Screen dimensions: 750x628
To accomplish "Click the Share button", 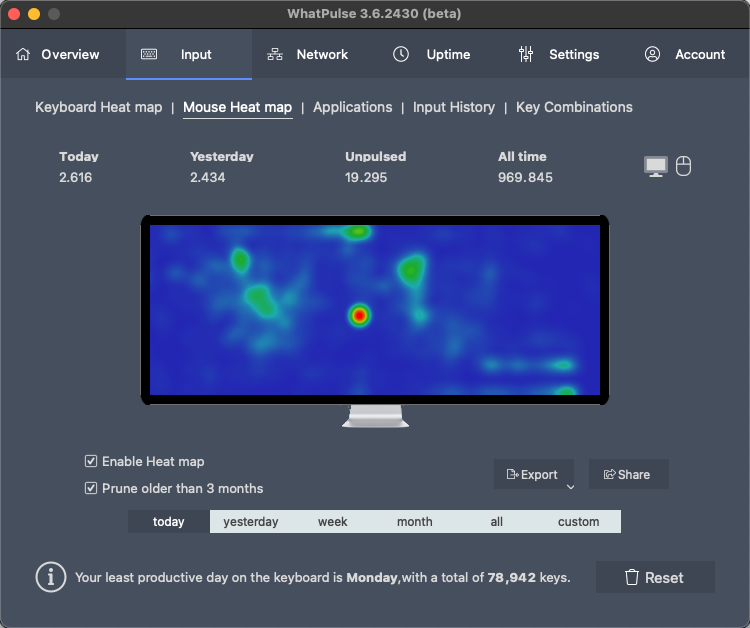I will (627, 474).
